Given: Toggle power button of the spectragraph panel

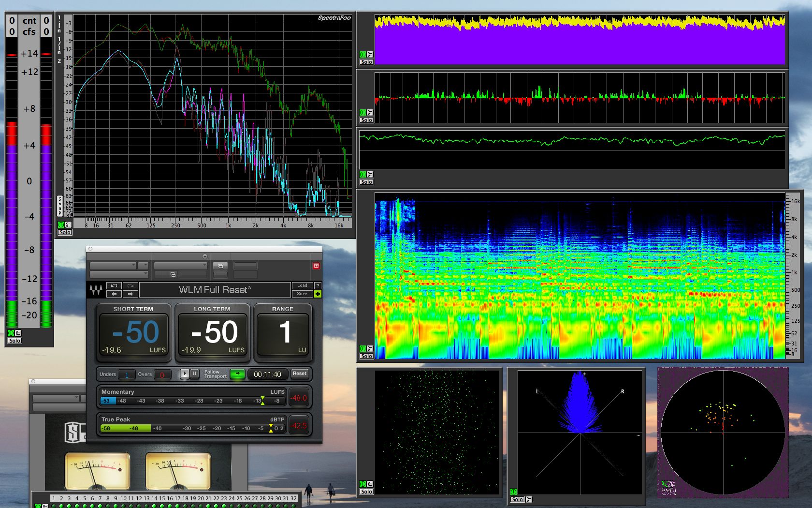Looking at the screenshot, I should click(x=61, y=224).
